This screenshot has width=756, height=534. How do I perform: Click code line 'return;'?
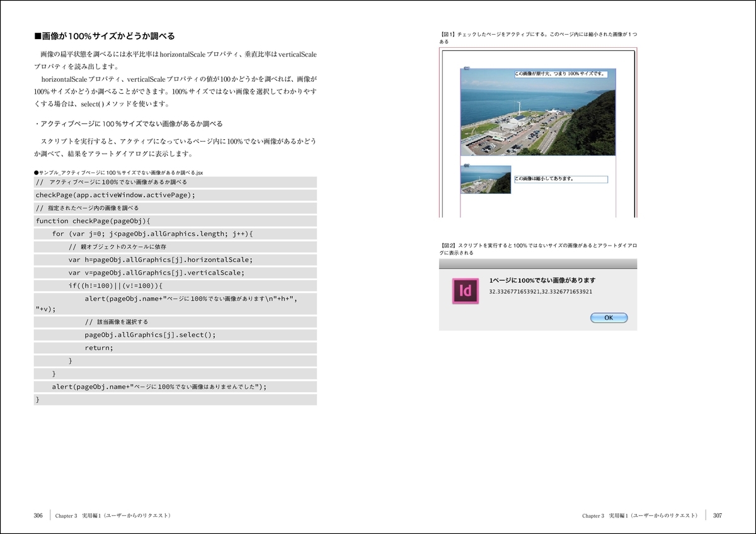(175, 348)
